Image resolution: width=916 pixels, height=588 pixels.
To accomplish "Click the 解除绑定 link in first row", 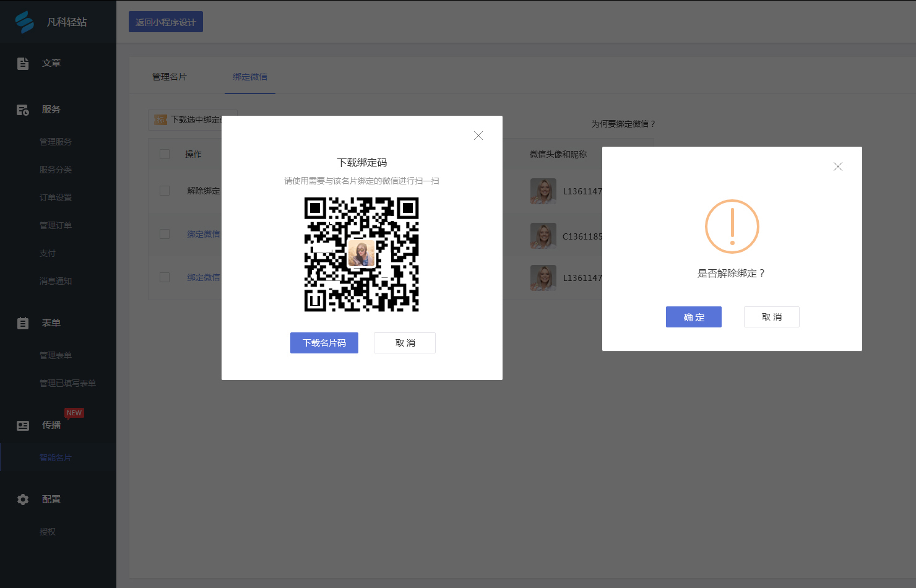I will point(204,191).
